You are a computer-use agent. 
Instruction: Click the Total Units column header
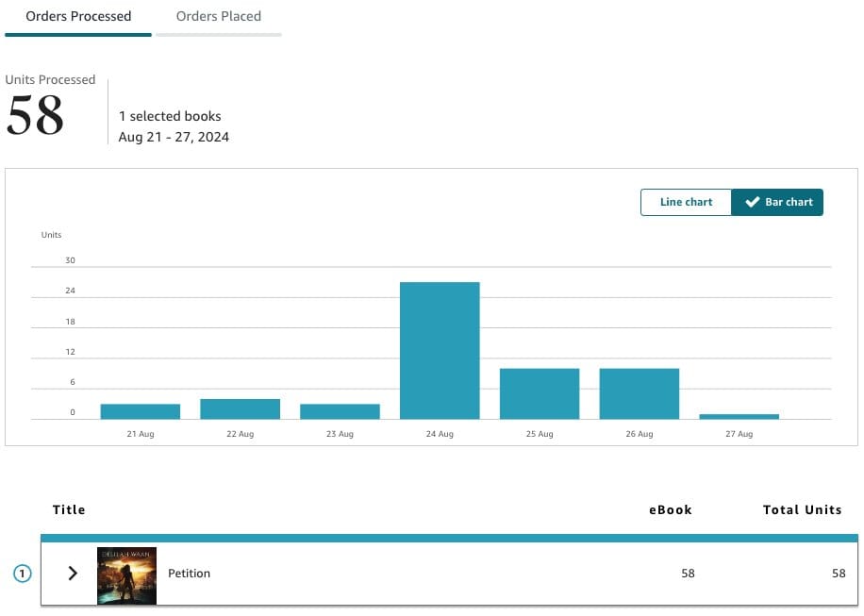click(802, 509)
